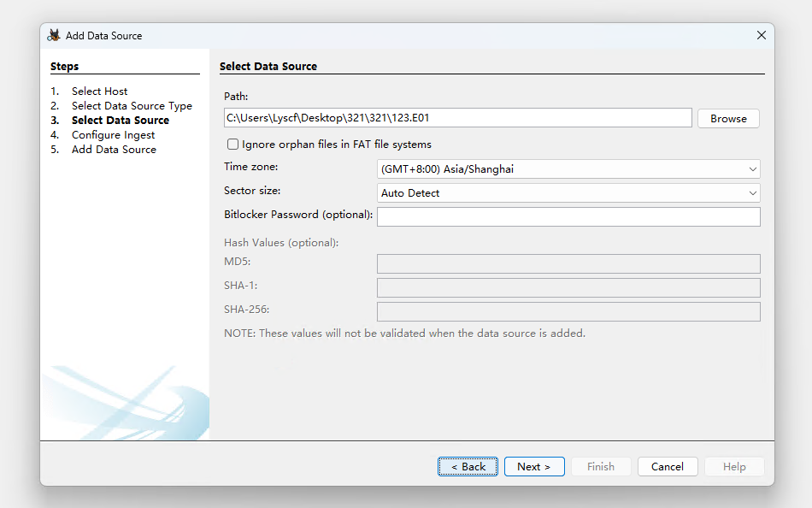Click into the Path text field
Viewport: 812px width, 508px height.
[x=457, y=118]
